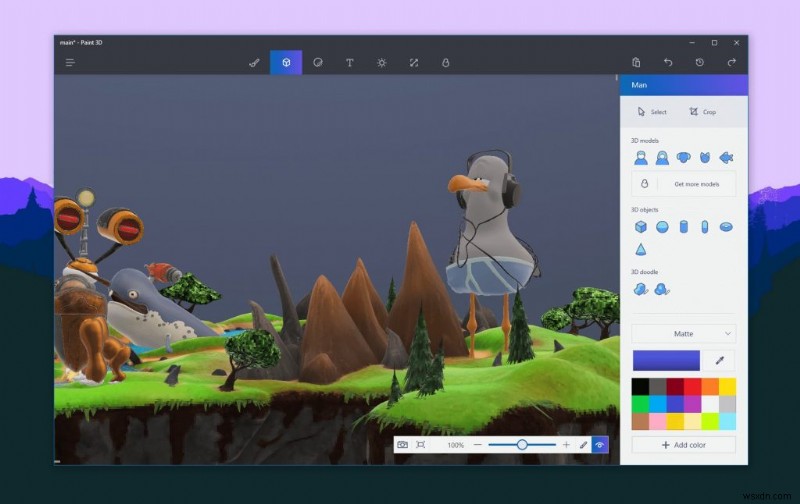800x504 pixels.
Task: Zoom out with the minus button
Action: click(478, 445)
